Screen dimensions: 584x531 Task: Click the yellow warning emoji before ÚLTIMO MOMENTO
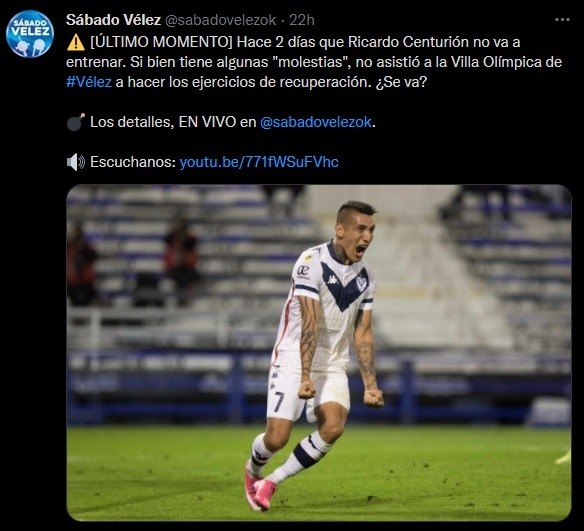pyautogui.click(x=76, y=42)
